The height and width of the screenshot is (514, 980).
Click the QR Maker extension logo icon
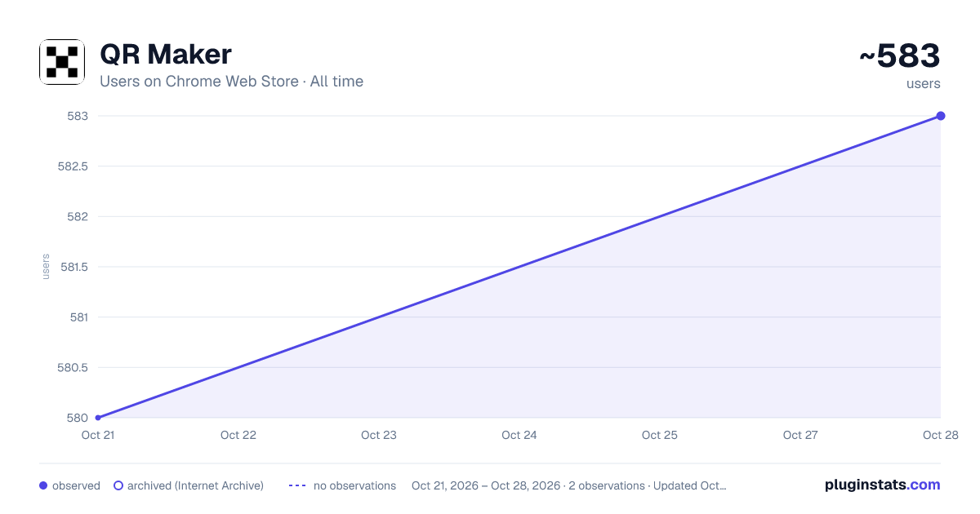pyautogui.click(x=62, y=62)
